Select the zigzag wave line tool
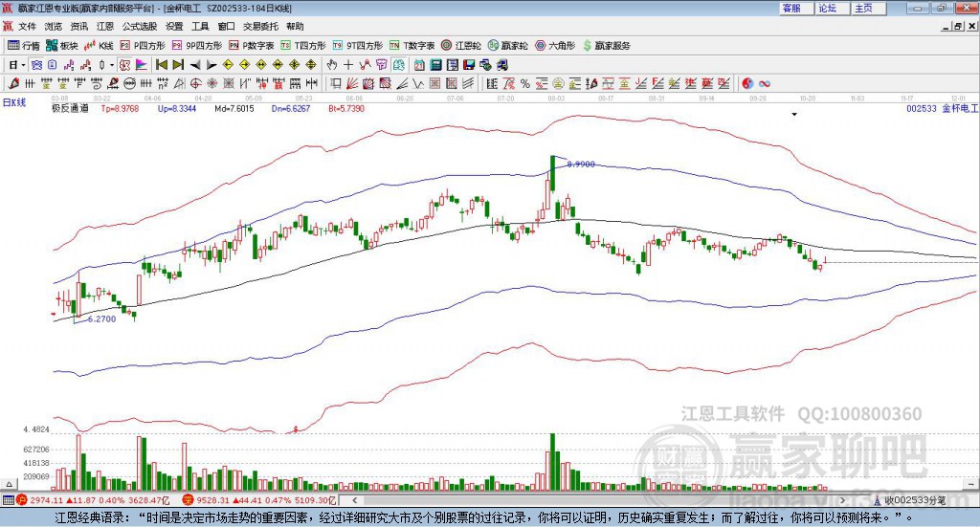 417,83
